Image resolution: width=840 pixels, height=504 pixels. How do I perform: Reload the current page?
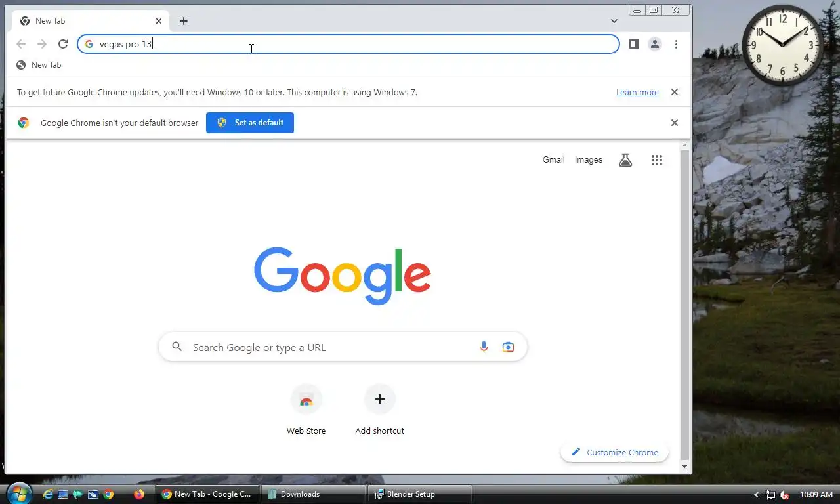click(63, 44)
